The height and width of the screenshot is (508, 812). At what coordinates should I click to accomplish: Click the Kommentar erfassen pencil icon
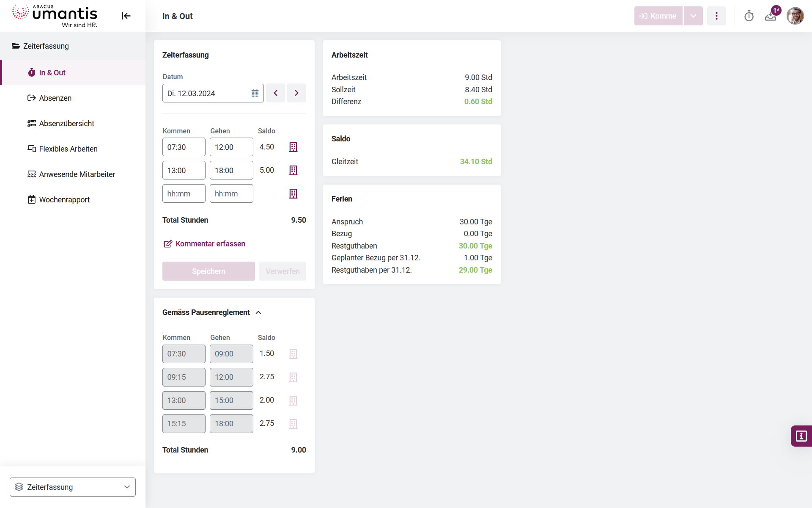click(x=167, y=243)
